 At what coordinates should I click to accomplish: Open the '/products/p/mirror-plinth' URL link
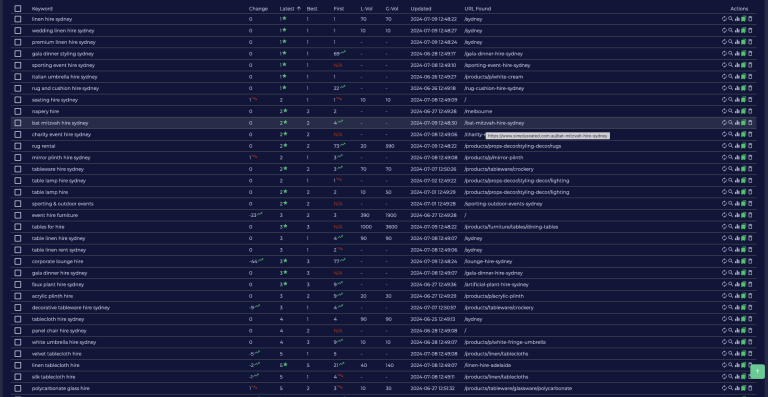click(x=493, y=158)
